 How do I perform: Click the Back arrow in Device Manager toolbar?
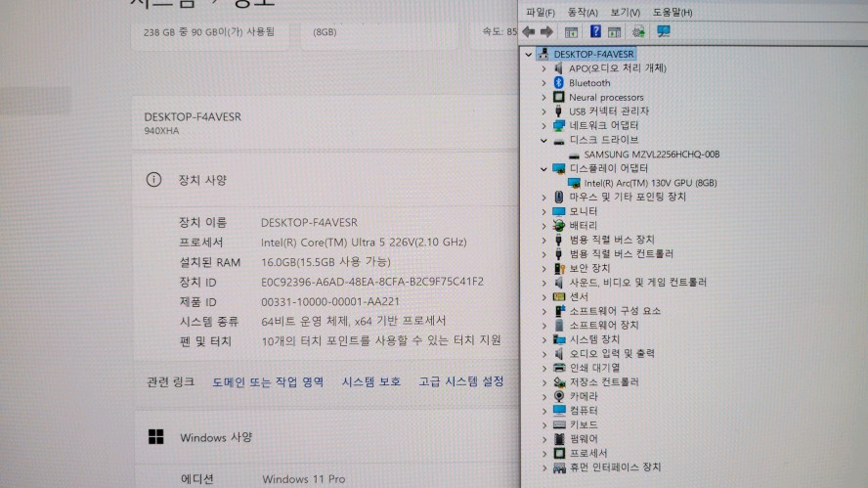tap(529, 31)
